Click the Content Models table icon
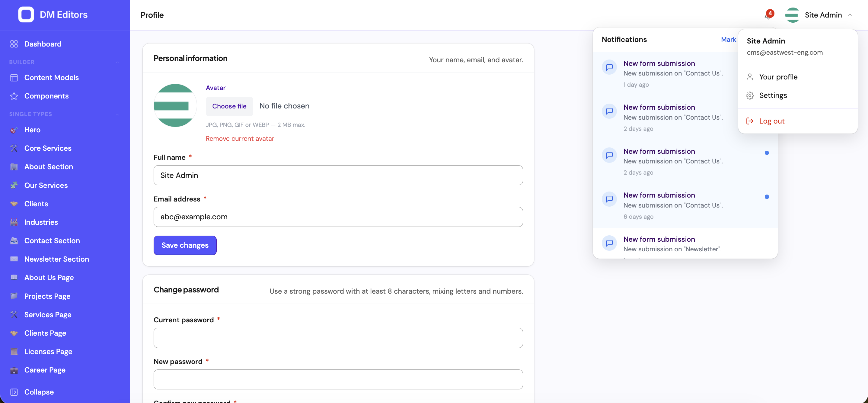This screenshot has width=868, height=403. pos(14,78)
